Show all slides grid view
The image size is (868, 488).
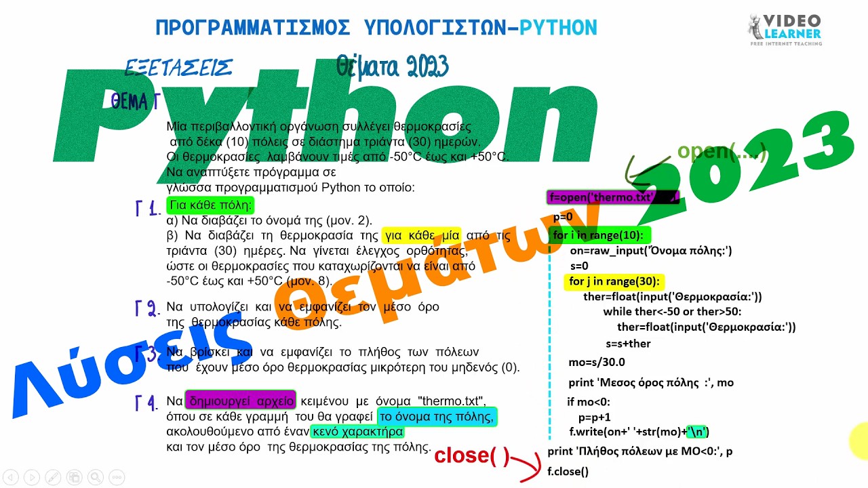pos(74,476)
